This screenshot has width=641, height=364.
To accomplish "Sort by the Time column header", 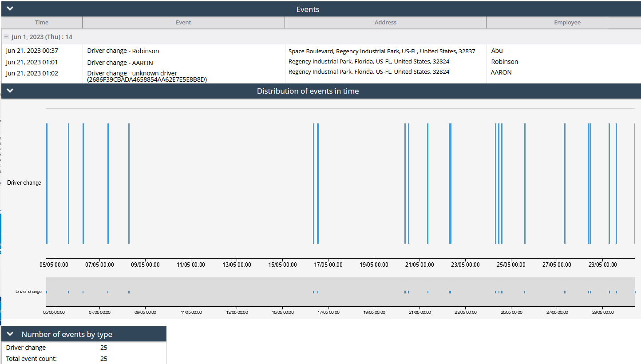I will point(42,23).
